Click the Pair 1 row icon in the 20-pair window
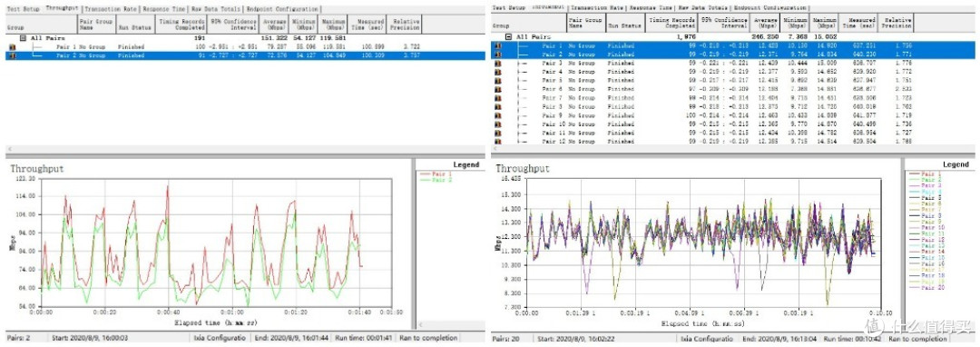Viewport: 980px width, 347px height. click(498, 46)
